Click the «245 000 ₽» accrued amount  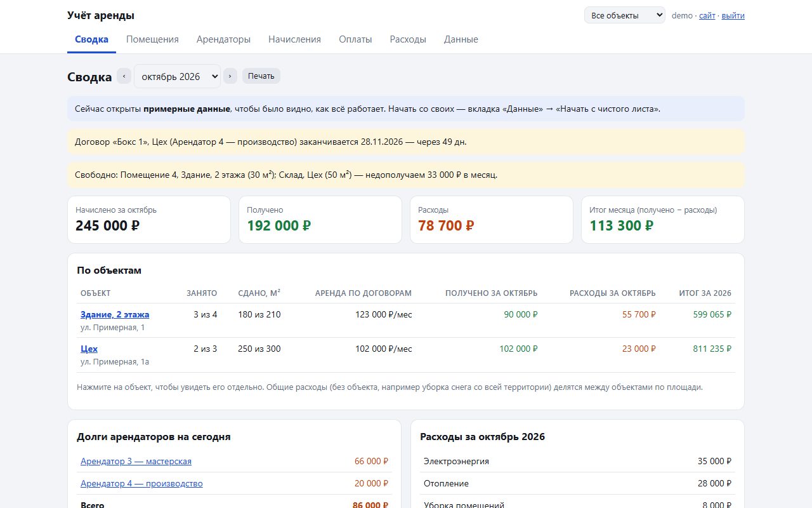pos(108,225)
